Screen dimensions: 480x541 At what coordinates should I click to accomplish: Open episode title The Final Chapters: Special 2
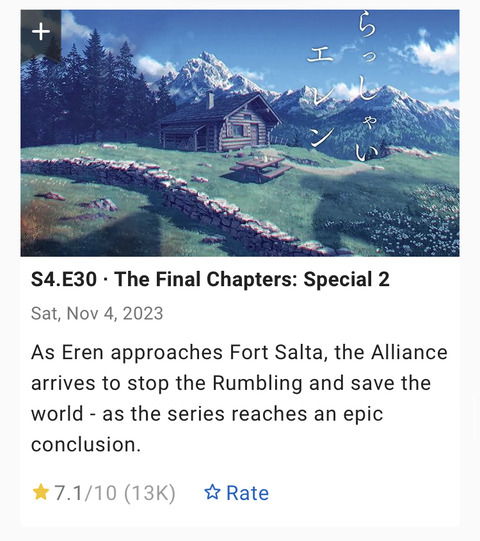tap(252, 279)
